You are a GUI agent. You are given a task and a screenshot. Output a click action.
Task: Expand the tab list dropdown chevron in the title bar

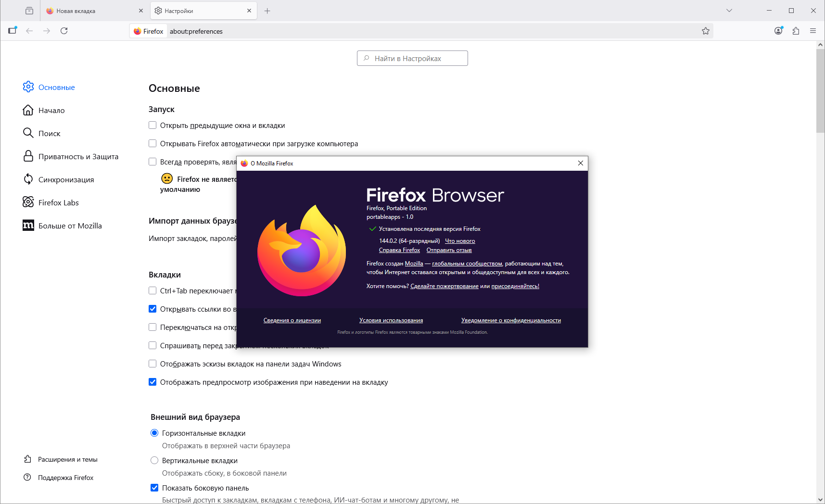pos(729,11)
